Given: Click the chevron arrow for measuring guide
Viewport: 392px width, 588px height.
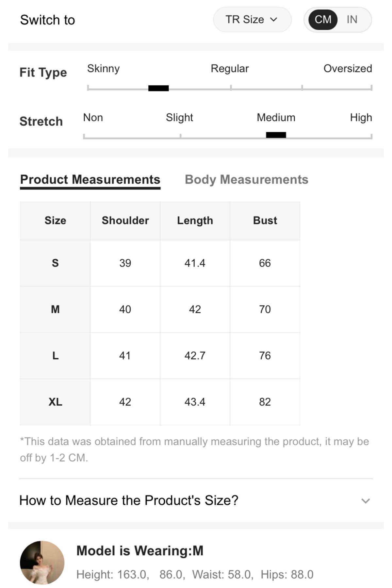Looking at the screenshot, I should point(366,501).
